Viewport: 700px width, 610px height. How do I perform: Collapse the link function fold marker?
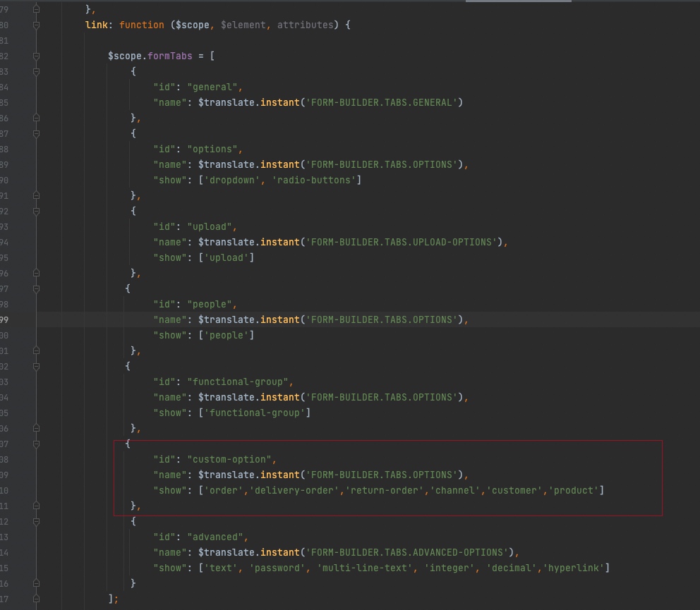[x=36, y=25]
